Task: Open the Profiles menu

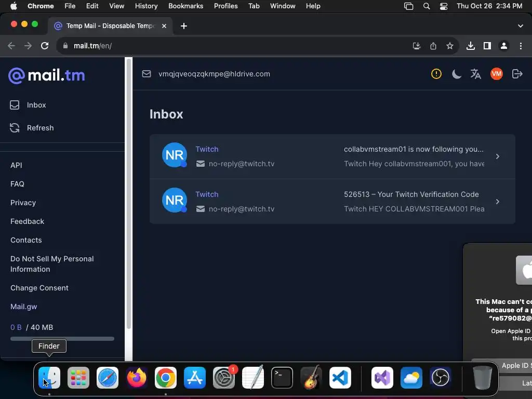Action: tap(225, 6)
